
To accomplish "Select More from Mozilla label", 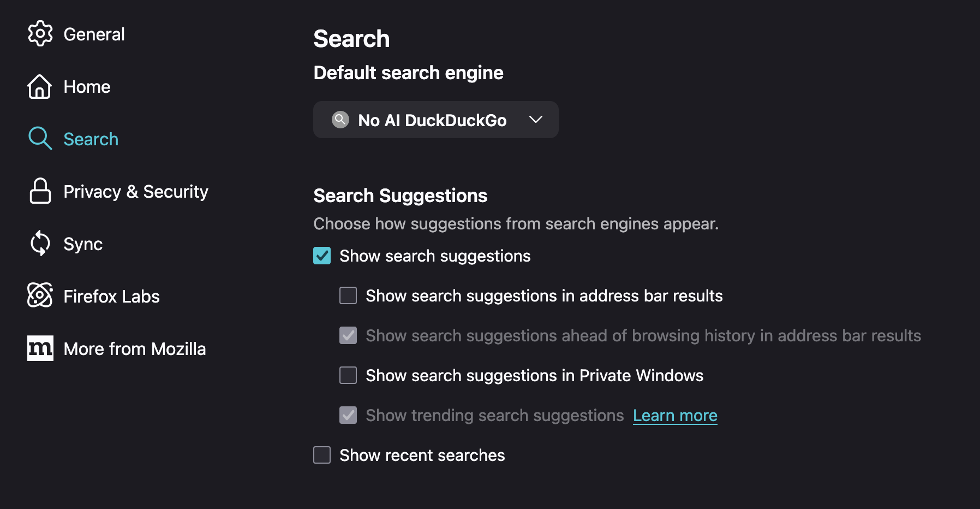I will 135,349.
